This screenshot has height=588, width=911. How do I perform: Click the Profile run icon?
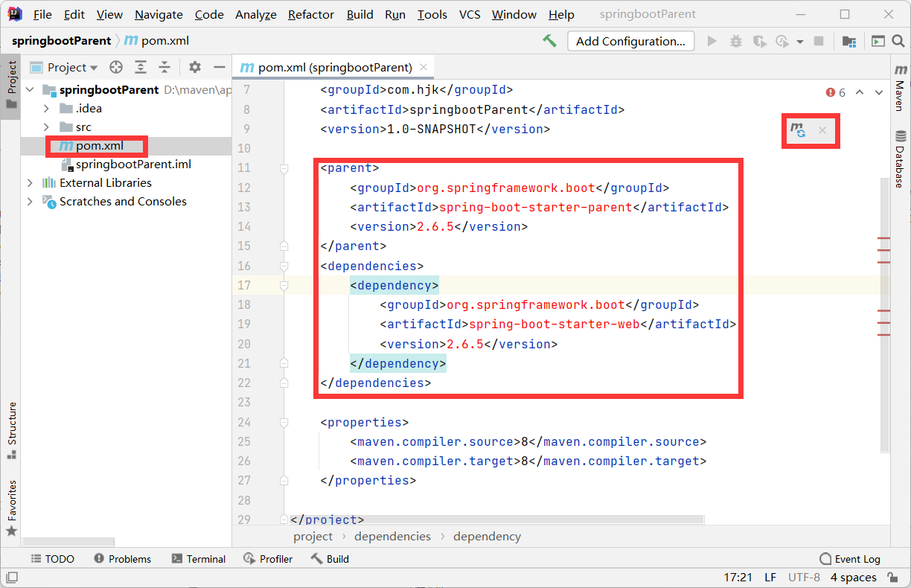point(781,41)
